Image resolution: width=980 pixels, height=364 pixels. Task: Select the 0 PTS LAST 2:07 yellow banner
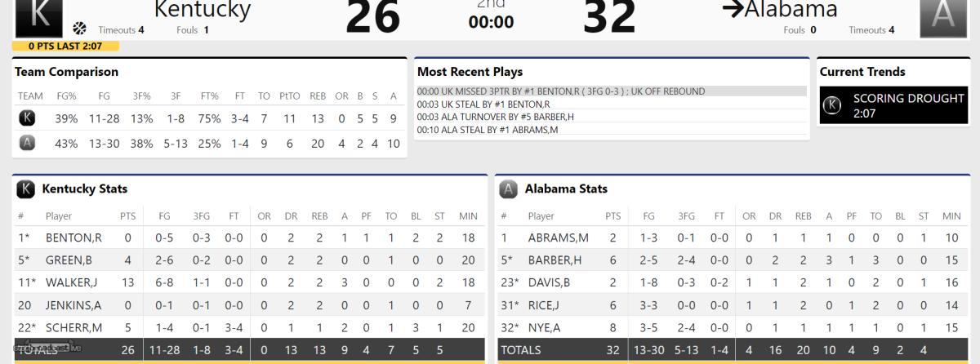pyautogui.click(x=65, y=46)
